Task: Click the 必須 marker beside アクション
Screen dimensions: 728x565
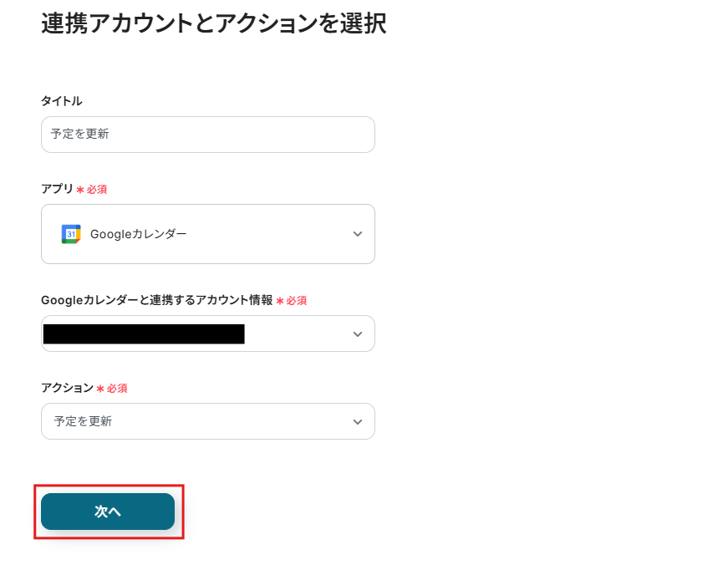Action: (x=117, y=389)
